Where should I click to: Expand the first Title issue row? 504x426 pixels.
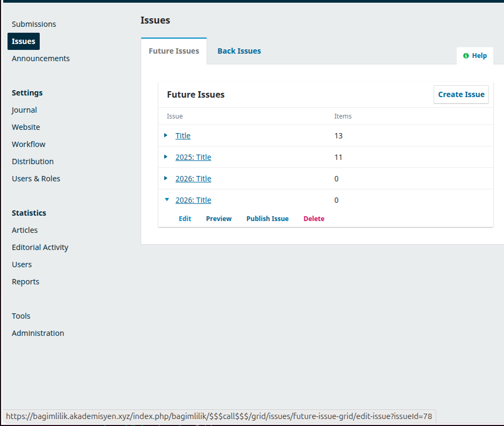click(x=166, y=136)
